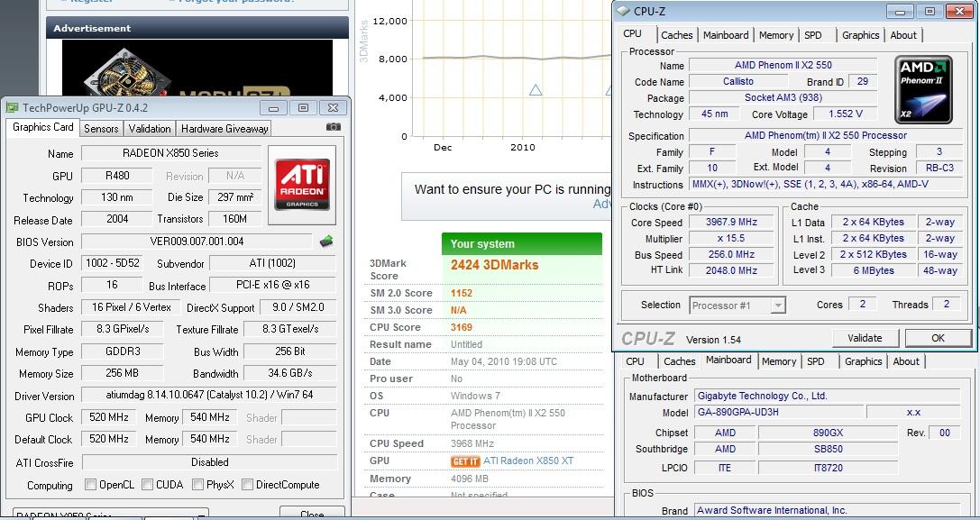Open About tab in top CPU-Z window
980x520 pixels.
pyautogui.click(x=903, y=35)
